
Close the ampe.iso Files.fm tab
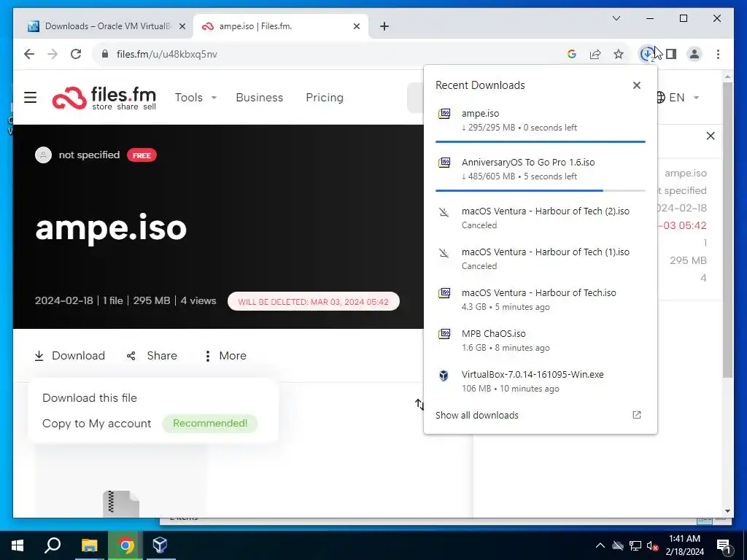pos(356,26)
